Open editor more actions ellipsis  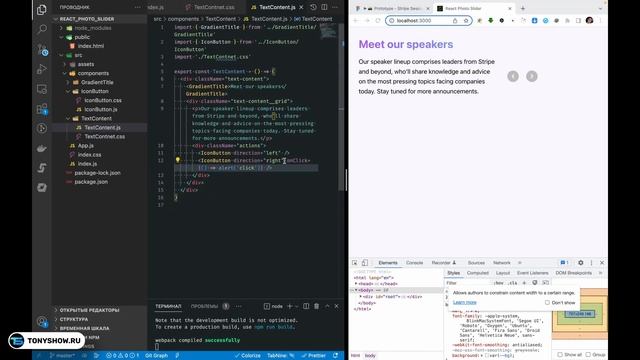click(x=335, y=7)
